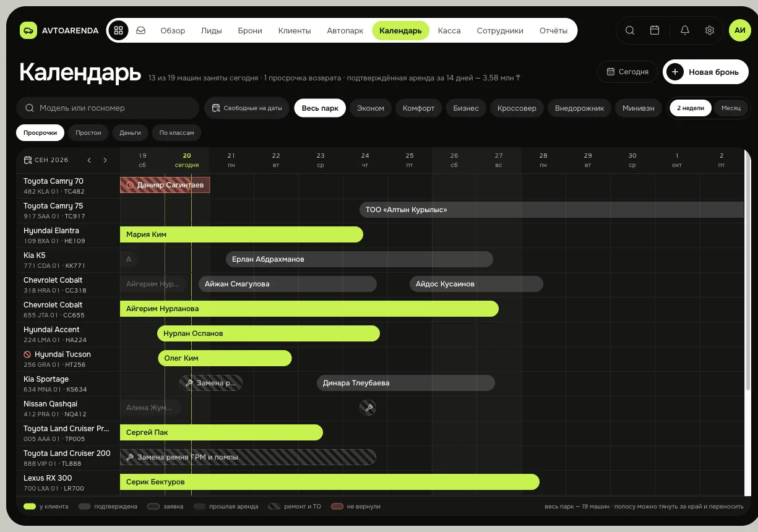Filter fleet by Кроссовер class
Screen dimensions: 758x532
click(517, 108)
